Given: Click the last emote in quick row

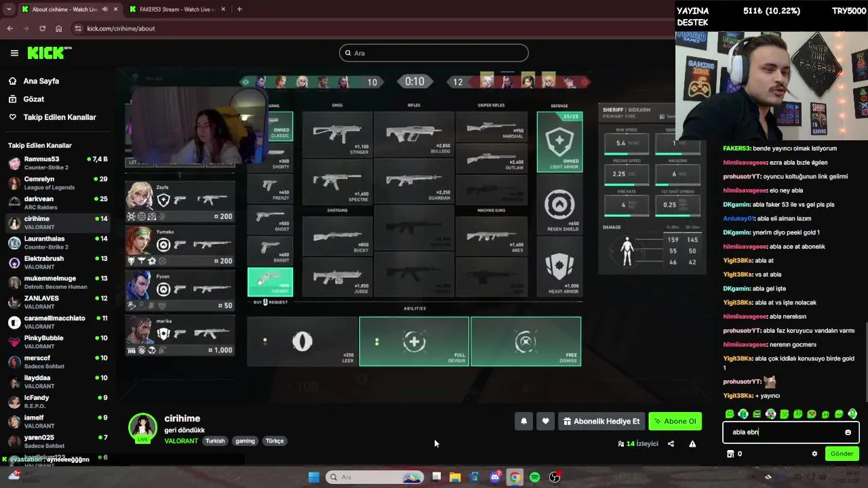Looking at the screenshot, I should 852,413.
